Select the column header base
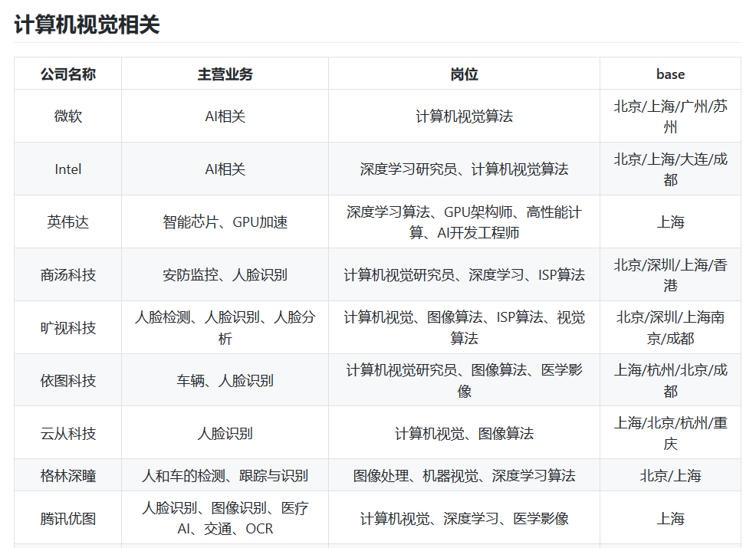 (x=671, y=74)
